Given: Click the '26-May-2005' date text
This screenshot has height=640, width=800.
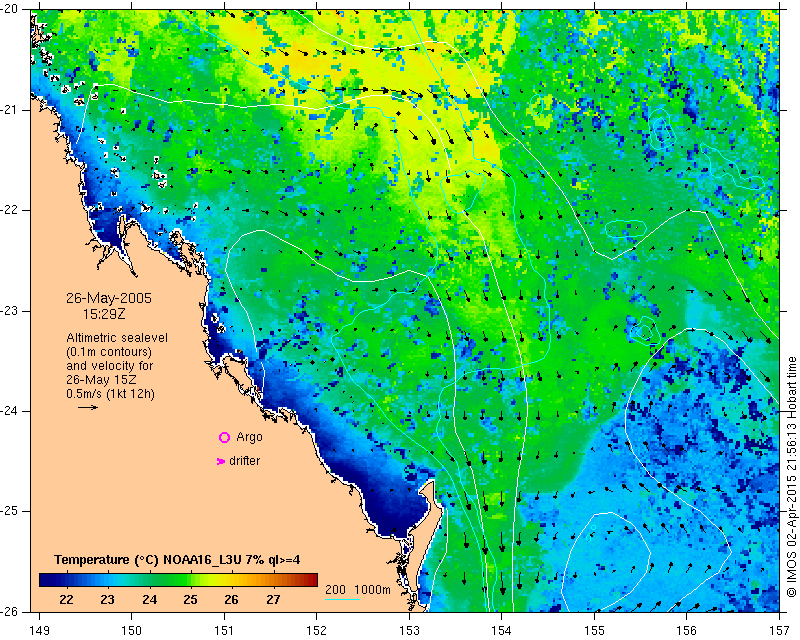Looking at the screenshot, I should (109, 298).
